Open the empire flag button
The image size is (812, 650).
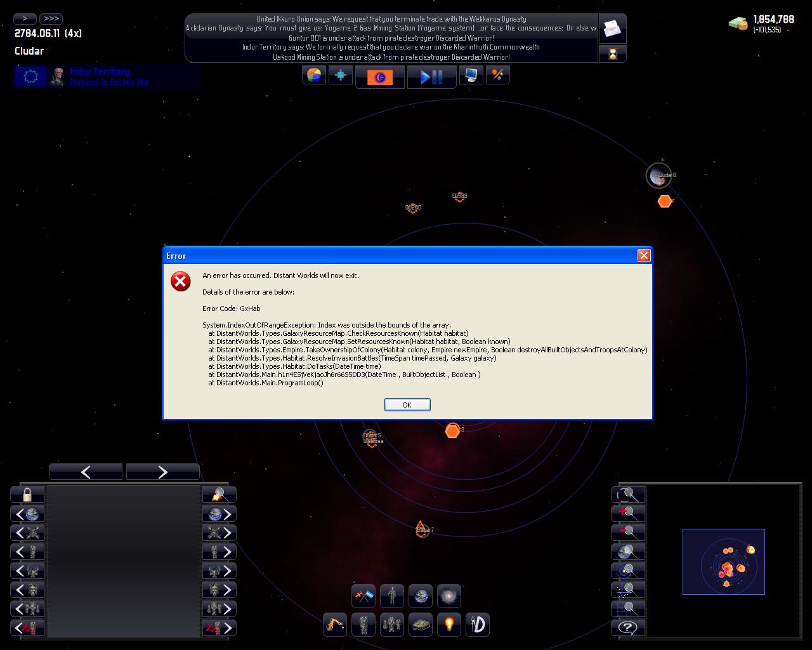point(380,77)
